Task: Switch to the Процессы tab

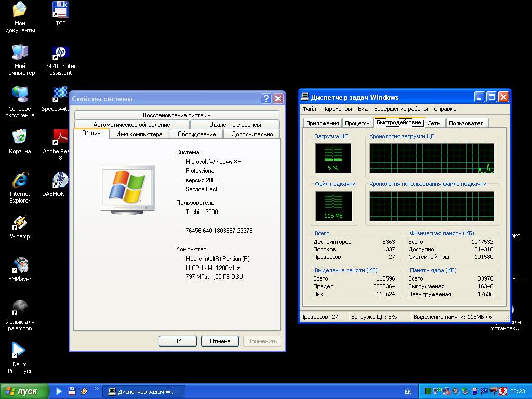Action: (x=358, y=123)
